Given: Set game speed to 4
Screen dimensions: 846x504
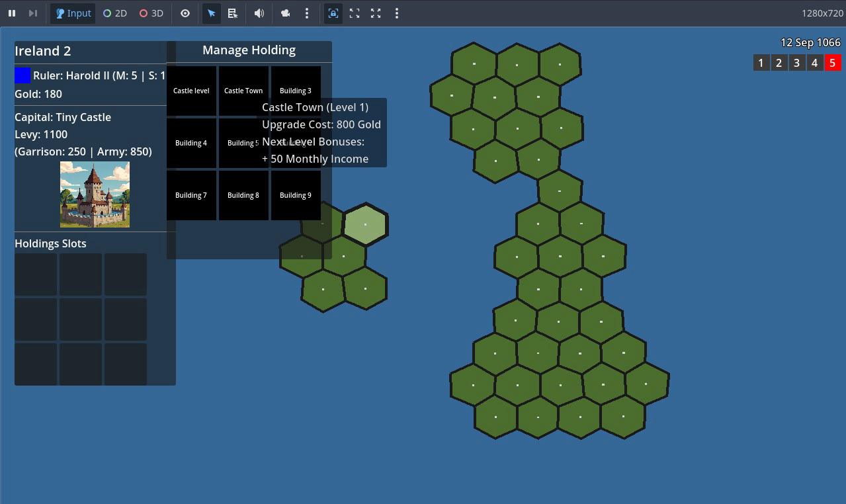Looking at the screenshot, I should [814, 63].
